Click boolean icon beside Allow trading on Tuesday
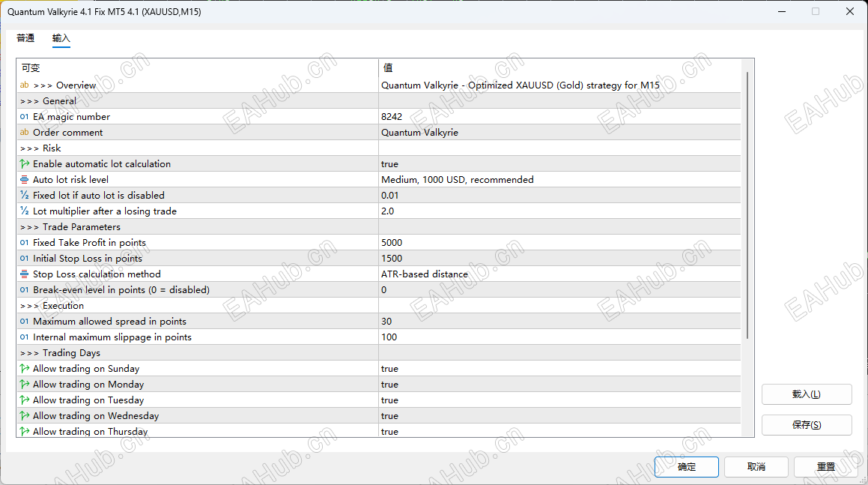 coord(25,400)
